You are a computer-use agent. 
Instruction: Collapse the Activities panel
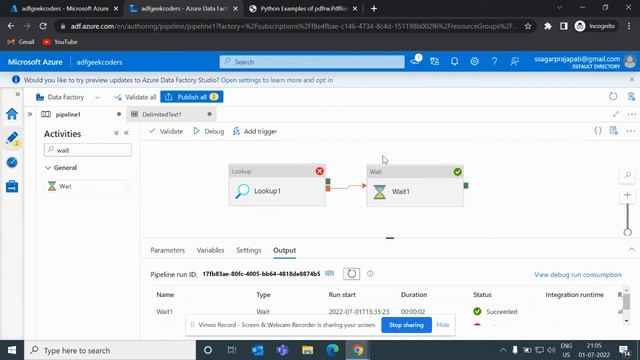tap(127, 133)
